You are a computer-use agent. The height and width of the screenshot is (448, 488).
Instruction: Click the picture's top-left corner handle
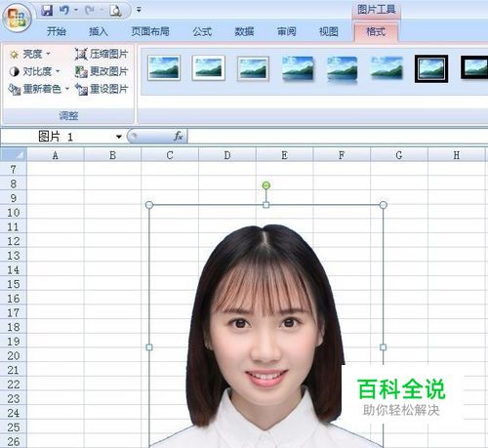coord(149,205)
